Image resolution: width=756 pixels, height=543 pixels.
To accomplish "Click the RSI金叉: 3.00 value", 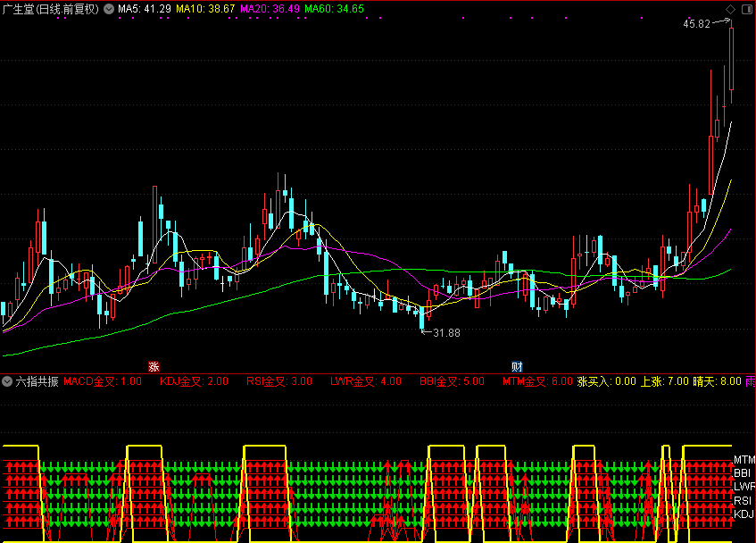I will click(279, 381).
